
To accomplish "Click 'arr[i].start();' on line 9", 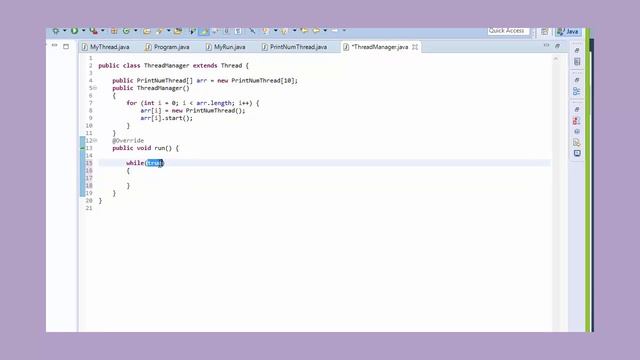I will [x=167, y=118].
